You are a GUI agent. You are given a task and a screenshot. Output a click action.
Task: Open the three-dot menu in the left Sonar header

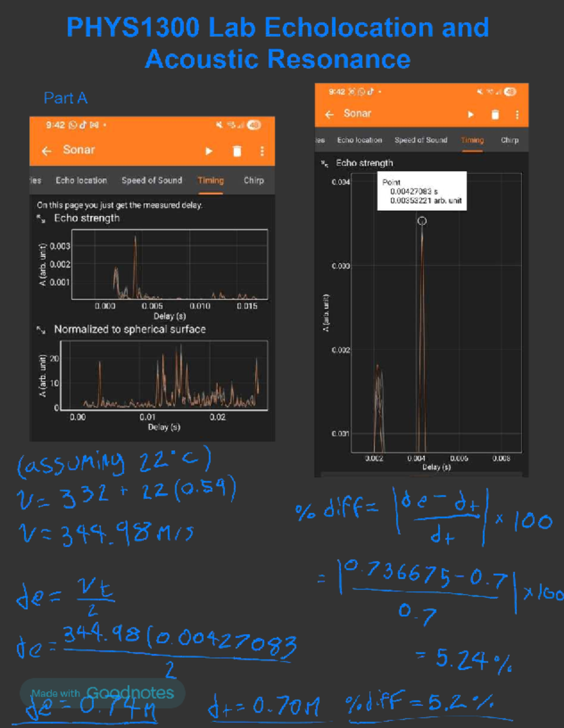262,151
